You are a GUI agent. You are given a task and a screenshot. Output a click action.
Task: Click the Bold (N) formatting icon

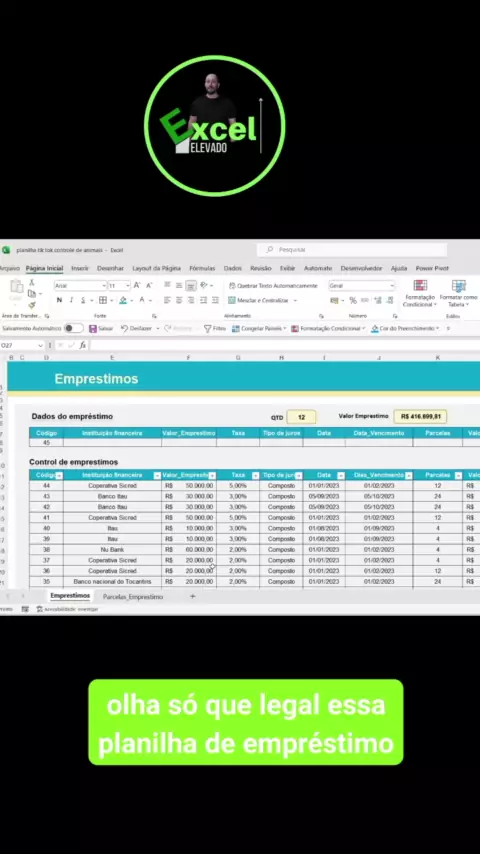(x=59, y=300)
